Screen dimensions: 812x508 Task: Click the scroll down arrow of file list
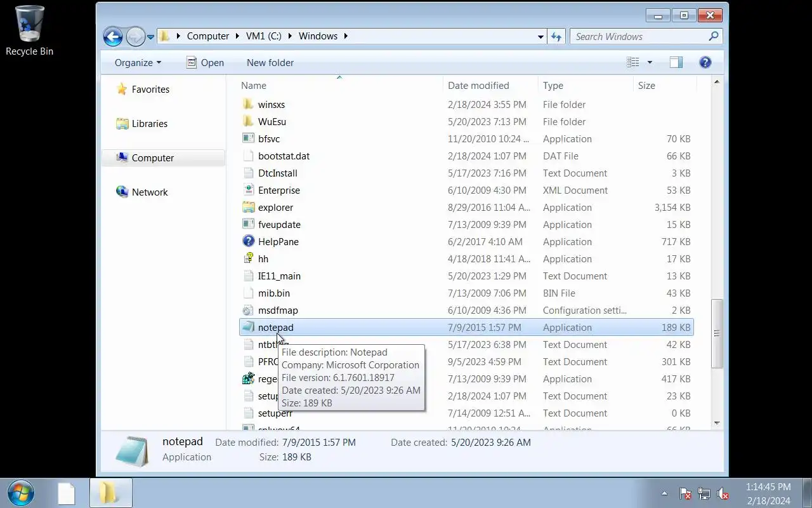pos(717,423)
